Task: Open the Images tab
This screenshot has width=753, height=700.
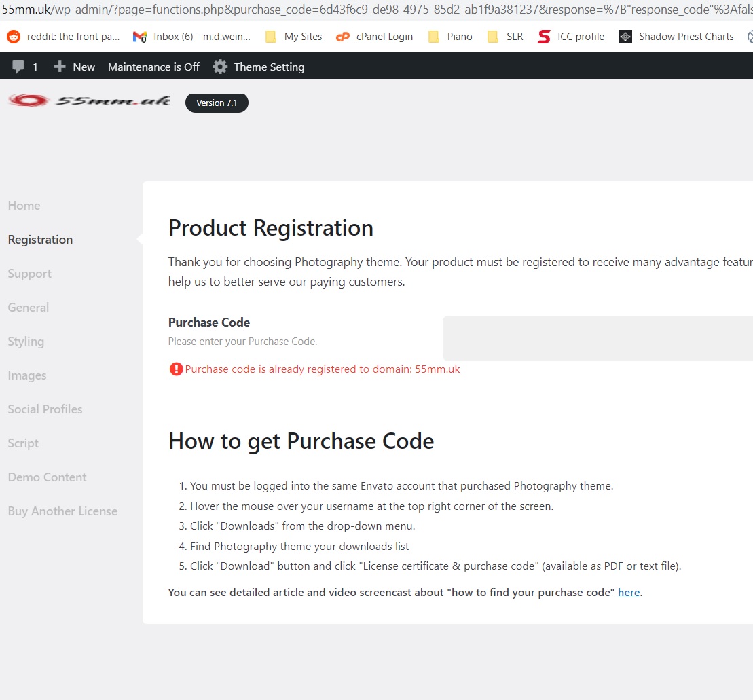Action: 27,375
